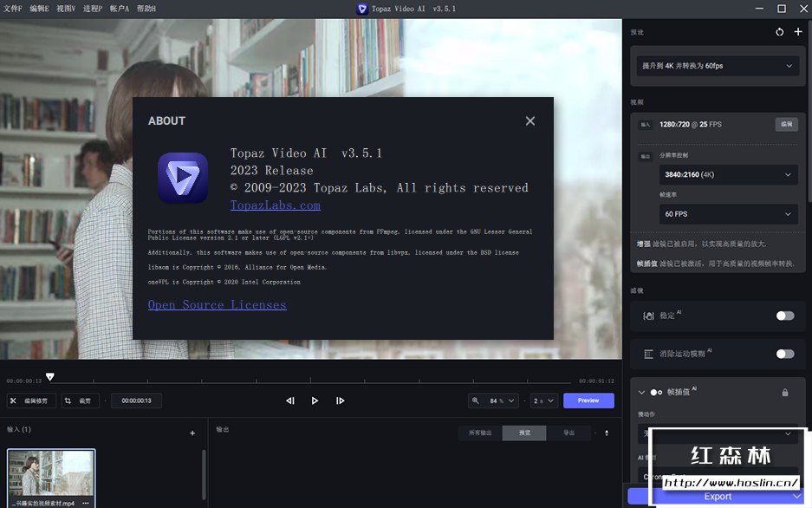Image resolution: width=812 pixels, height=508 pixels.
Task: Click the 稳定 stabilization icon
Action: 648,316
